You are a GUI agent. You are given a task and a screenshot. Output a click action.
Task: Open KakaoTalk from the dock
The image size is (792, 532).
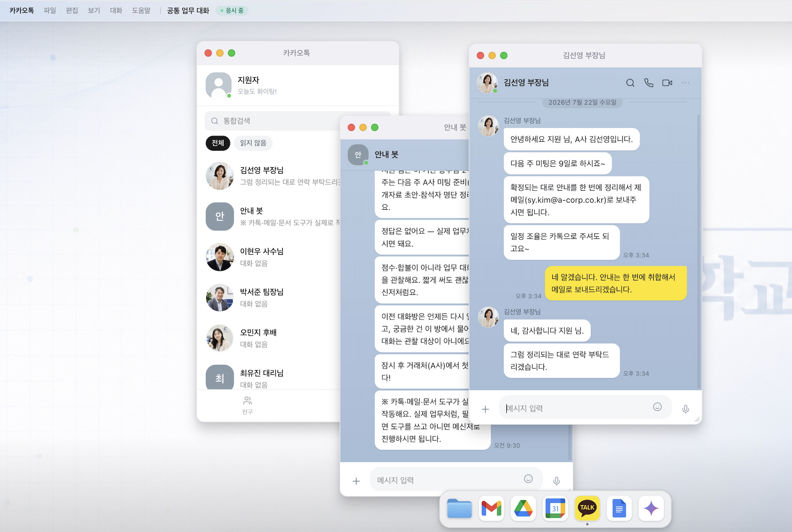587,508
